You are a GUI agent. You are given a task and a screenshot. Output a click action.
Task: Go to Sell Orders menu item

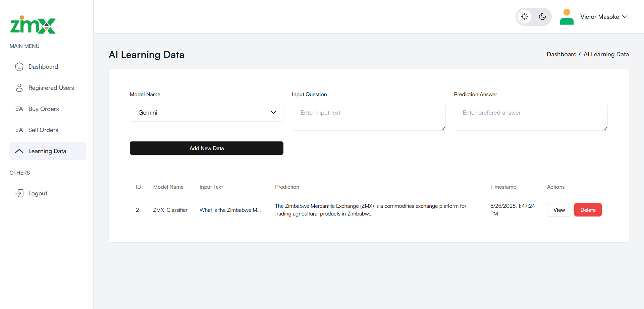pos(43,130)
